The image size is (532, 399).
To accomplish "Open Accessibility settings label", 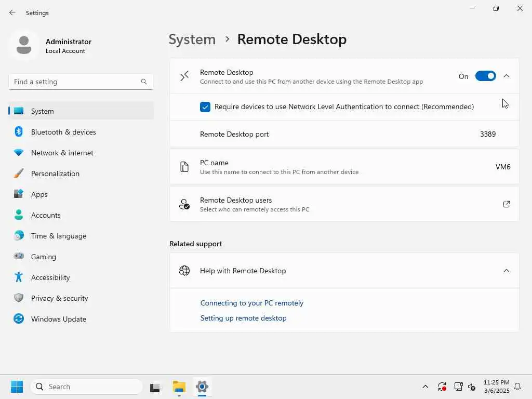I will [x=50, y=277].
